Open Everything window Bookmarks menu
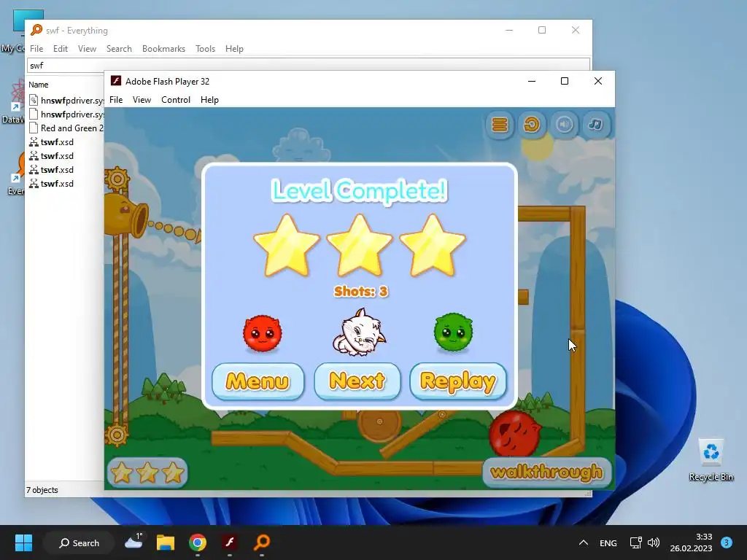The image size is (747, 560). [x=163, y=49]
